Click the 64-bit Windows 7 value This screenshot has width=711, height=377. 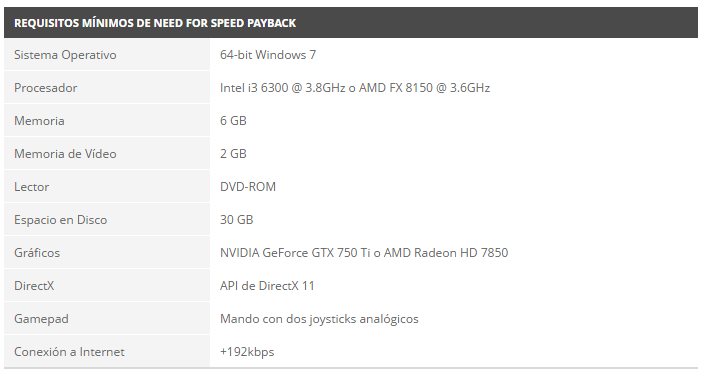tap(268, 55)
